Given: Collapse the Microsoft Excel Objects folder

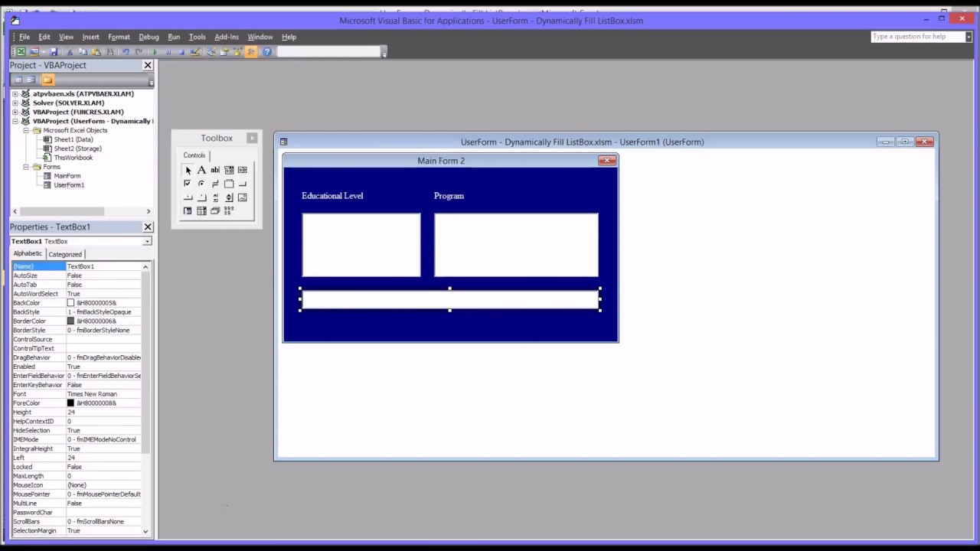Looking at the screenshot, I should pos(26,131).
